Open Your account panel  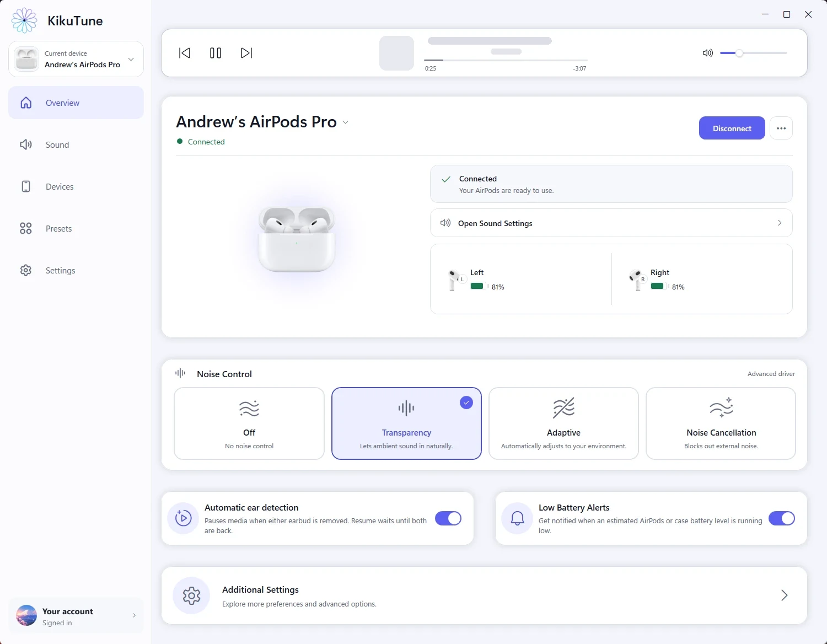[x=76, y=615]
